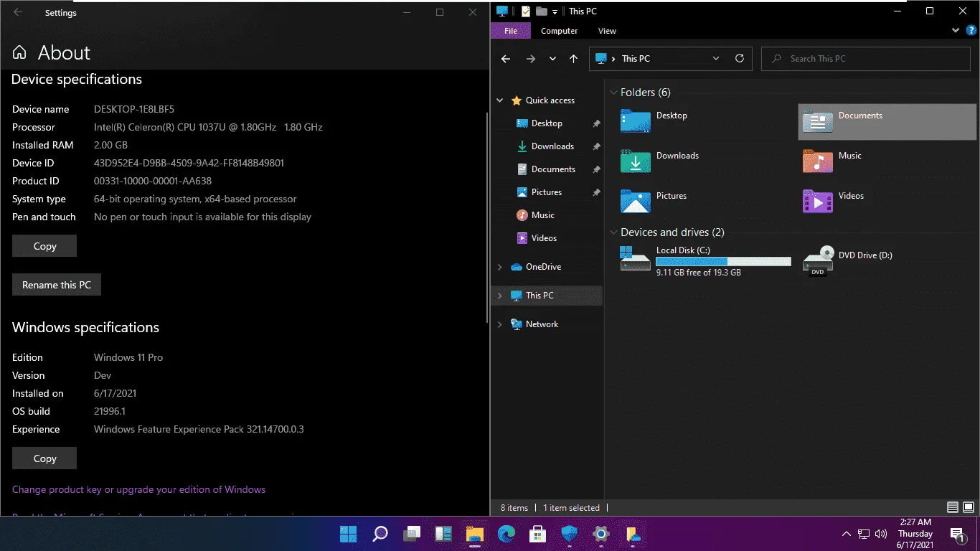Click New folder icon in quick access toolbar
This screenshot has width=980, height=551.
point(542,11)
